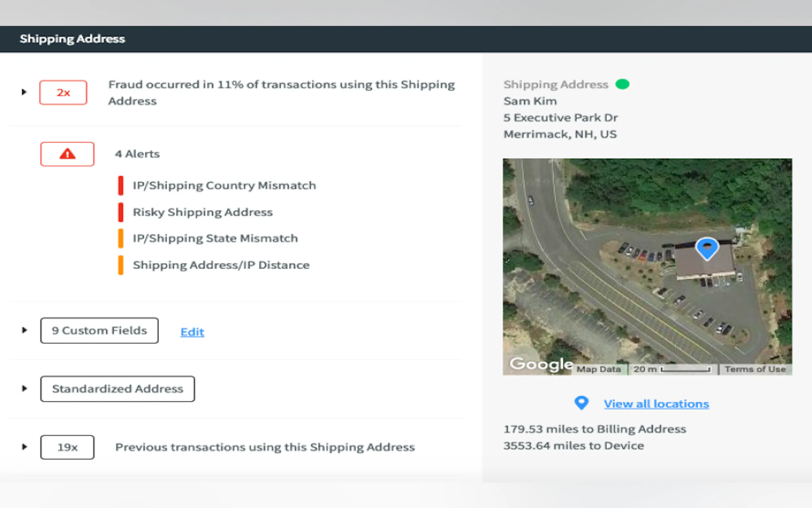Image resolution: width=812 pixels, height=508 pixels.
Task: Click the 19x previous transactions badge
Action: 67,447
